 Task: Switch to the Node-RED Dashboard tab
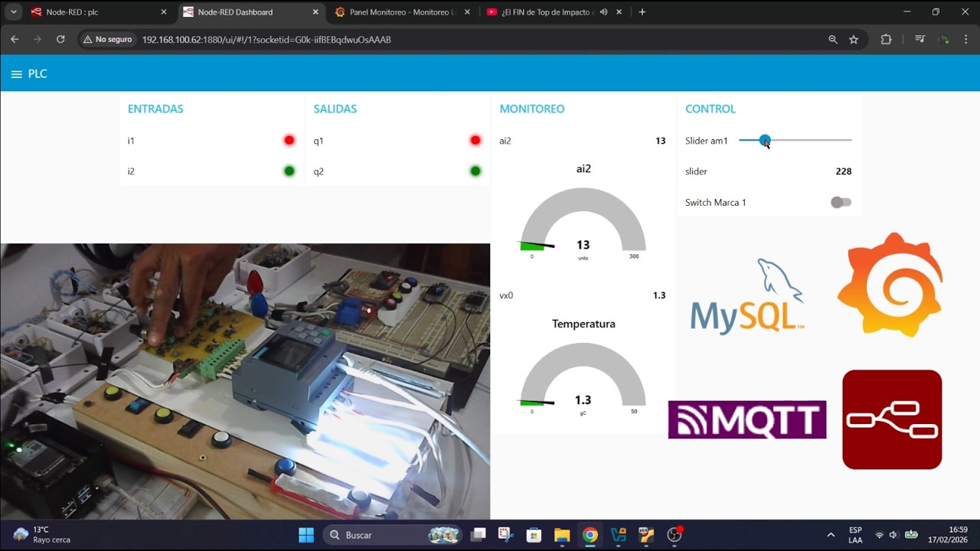pyautogui.click(x=253, y=12)
